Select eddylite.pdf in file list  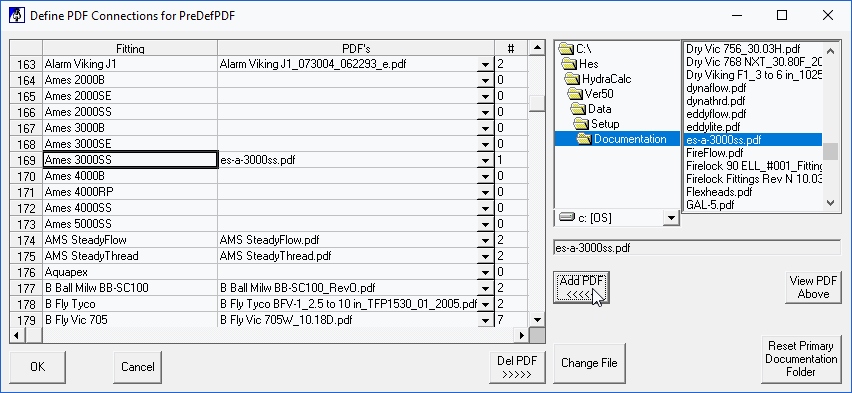pos(754,127)
